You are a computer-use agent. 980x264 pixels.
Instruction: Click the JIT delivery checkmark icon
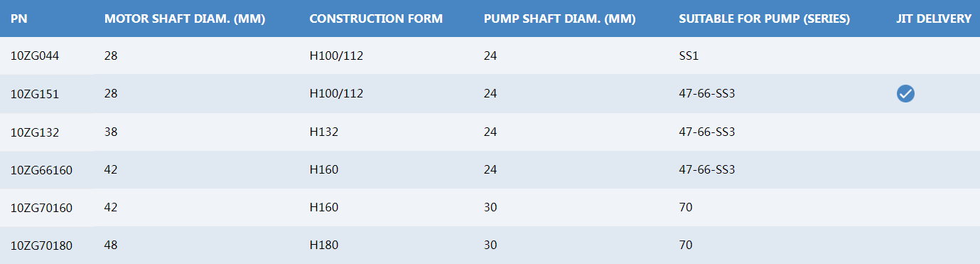tap(905, 93)
